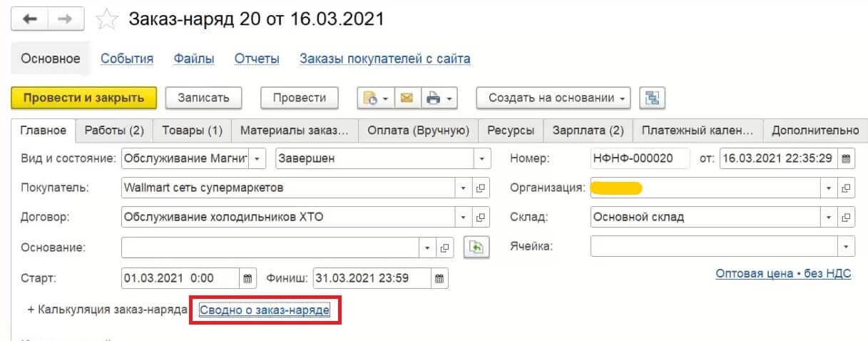Open the Отчеты section
Image resolution: width=868 pixels, height=341 pixels.
click(257, 59)
